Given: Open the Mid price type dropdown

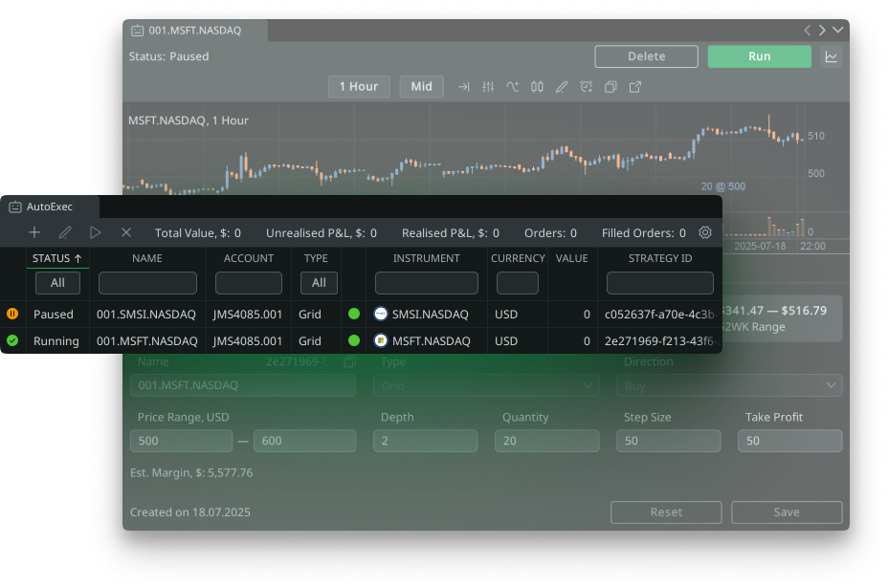Looking at the screenshot, I should [x=421, y=87].
